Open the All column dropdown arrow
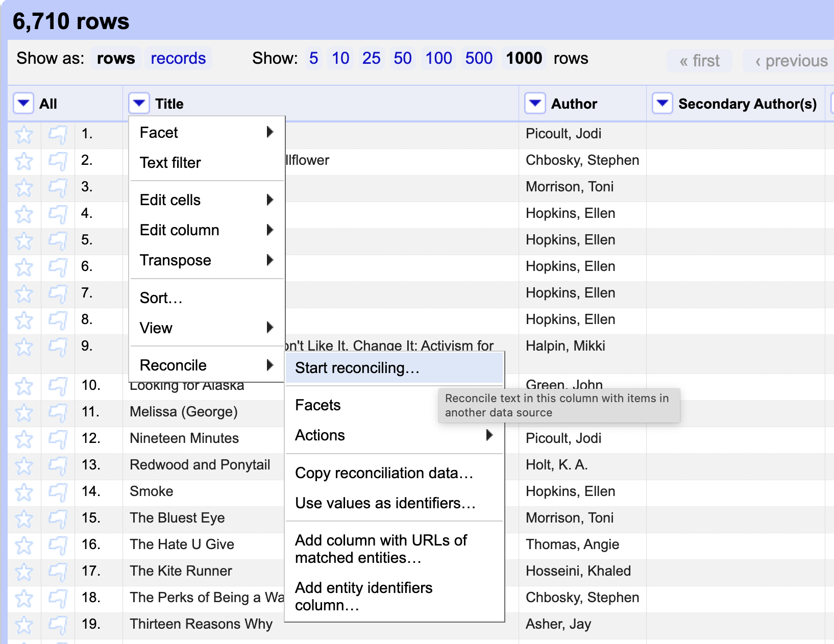Screen dimensions: 834x644 point(23,104)
